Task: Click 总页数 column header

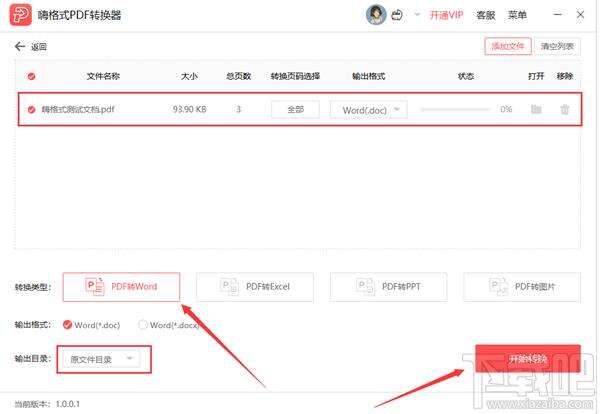Action: click(238, 76)
